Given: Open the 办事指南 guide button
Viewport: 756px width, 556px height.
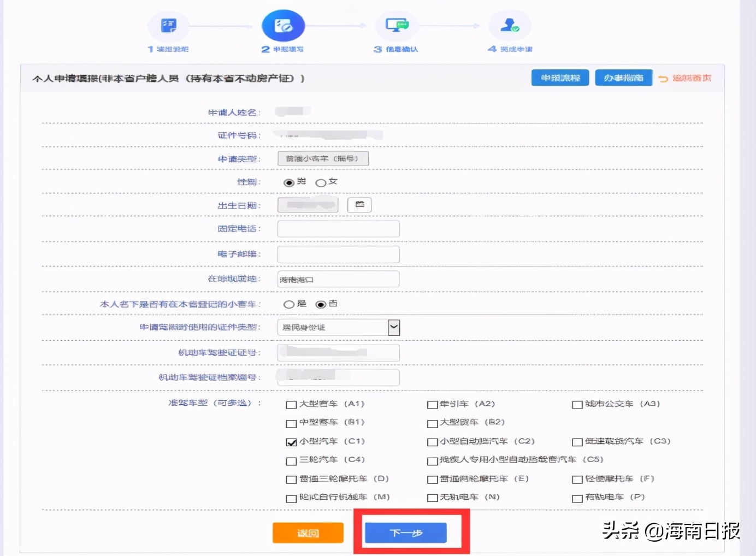Looking at the screenshot, I should (623, 78).
